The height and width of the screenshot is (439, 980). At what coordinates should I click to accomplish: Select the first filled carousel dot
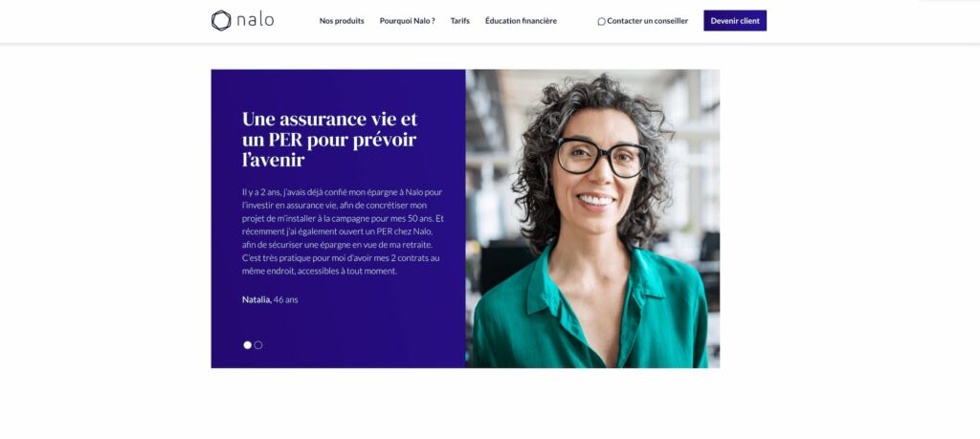248,344
